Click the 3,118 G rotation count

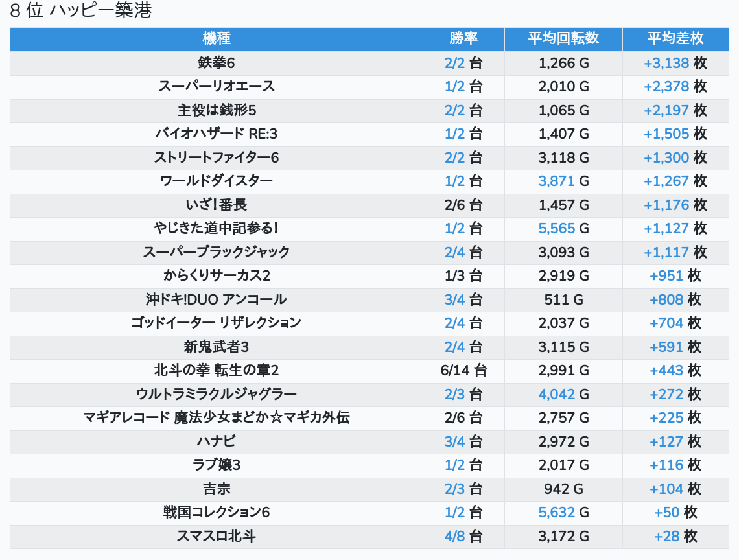click(563, 157)
